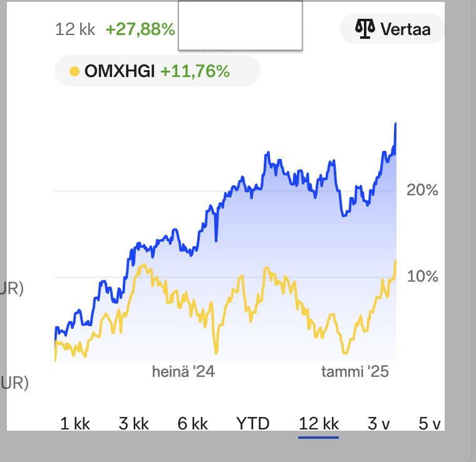The width and height of the screenshot is (476, 462).
Task: Open the Vertaa compare button
Action: pyautogui.click(x=393, y=29)
